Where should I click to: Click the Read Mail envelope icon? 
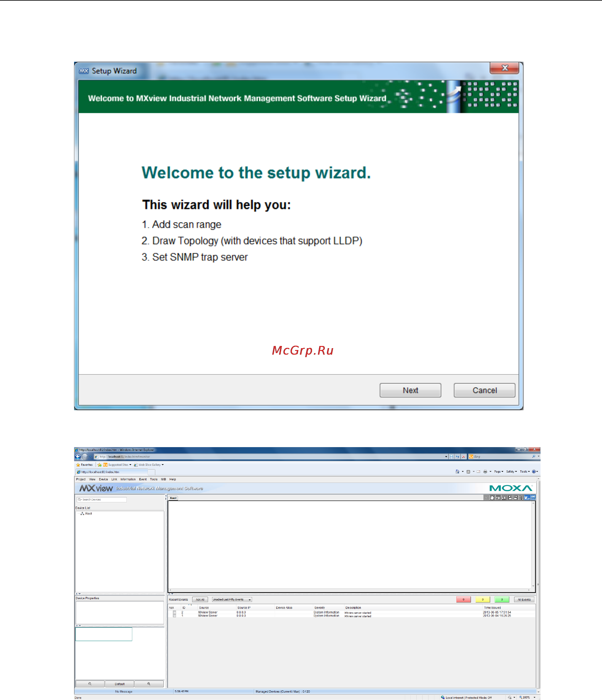pyautogui.click(x=479, y=472)
